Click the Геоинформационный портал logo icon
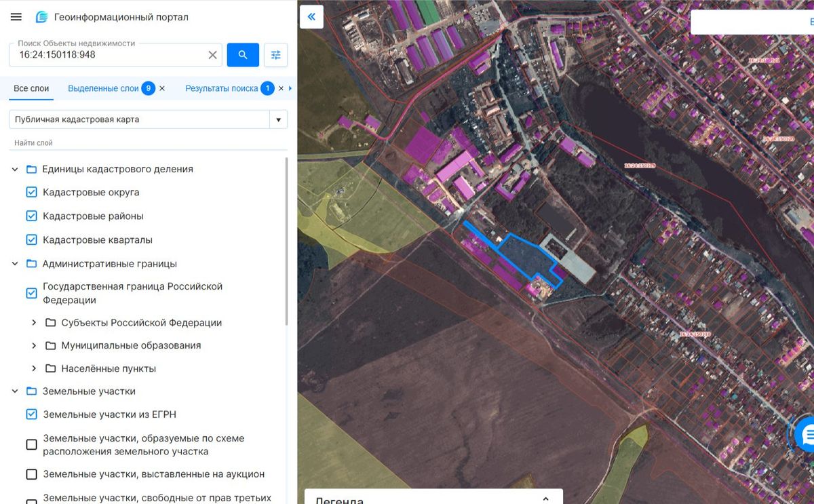The image size is (814, 504). tap(42, 17)
